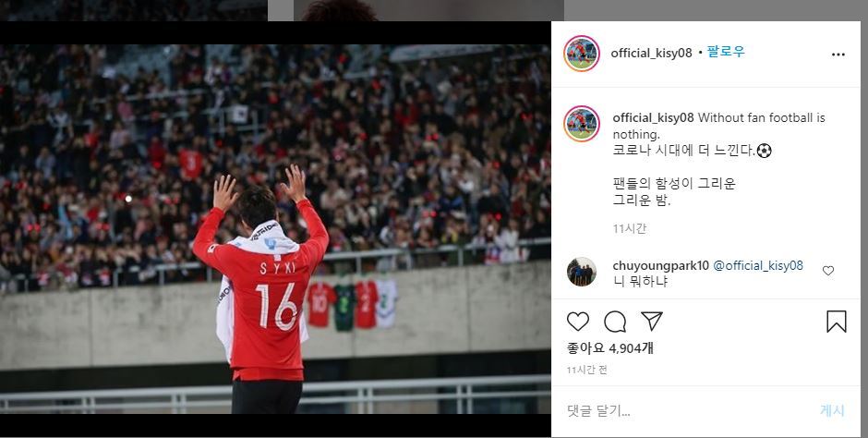
Task: Open the three-dot more options menu
Action: click(838, 55)
